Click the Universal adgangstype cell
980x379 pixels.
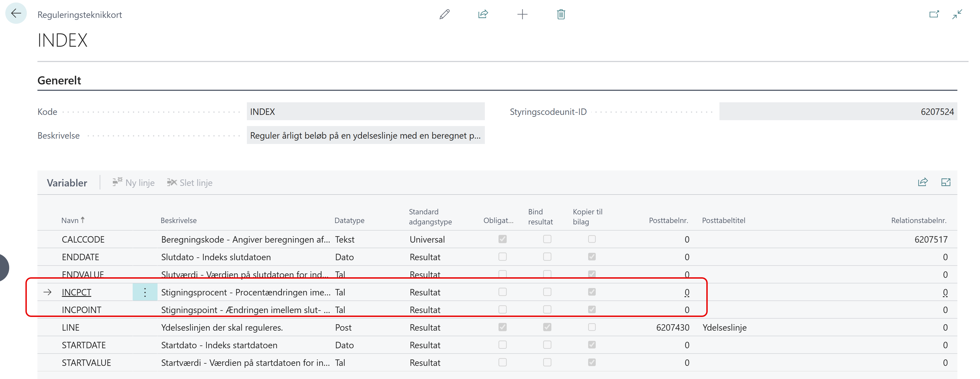(x=427, y=239)
